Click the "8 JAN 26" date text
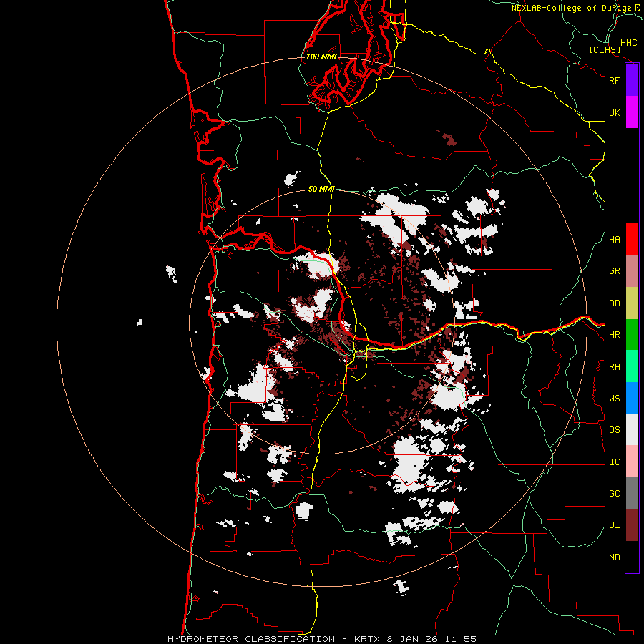Screen dimensions: 644x644 pos(412,639)
